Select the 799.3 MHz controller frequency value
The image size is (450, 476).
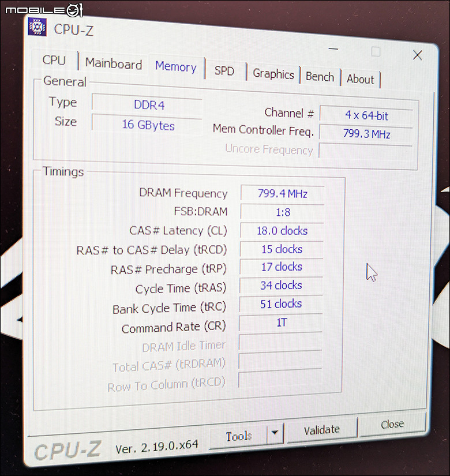click(x=366, y=134)
